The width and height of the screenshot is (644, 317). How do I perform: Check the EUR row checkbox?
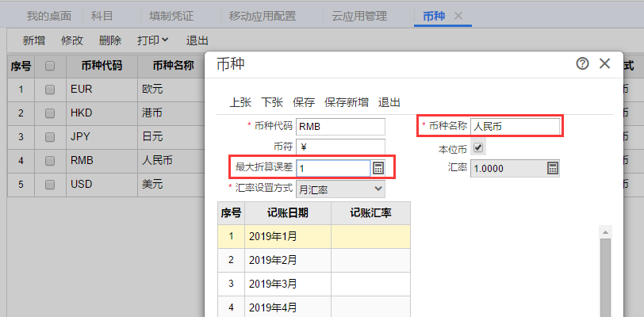coord(50,90)
